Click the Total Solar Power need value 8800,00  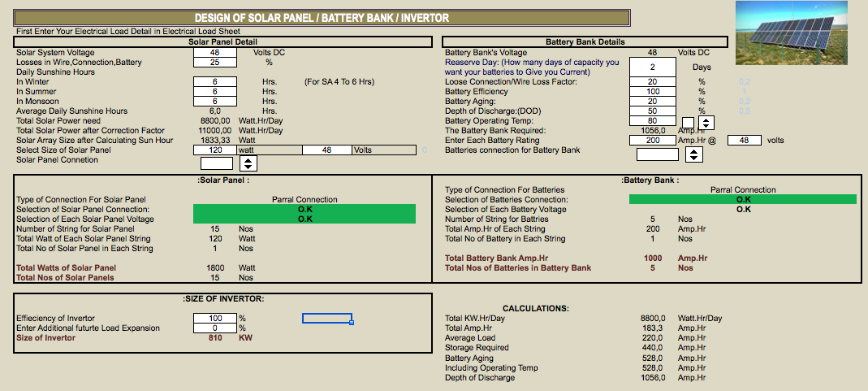tap(215, 121)
